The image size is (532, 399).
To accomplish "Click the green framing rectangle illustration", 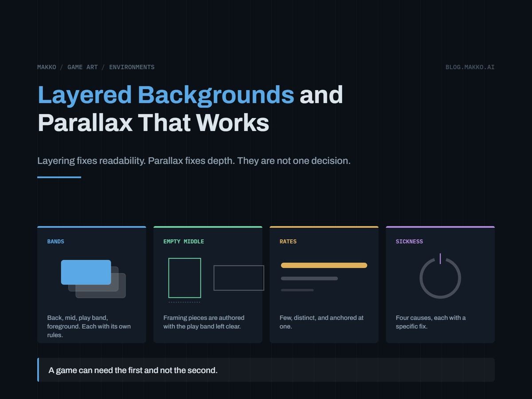I will coord(184,278).
